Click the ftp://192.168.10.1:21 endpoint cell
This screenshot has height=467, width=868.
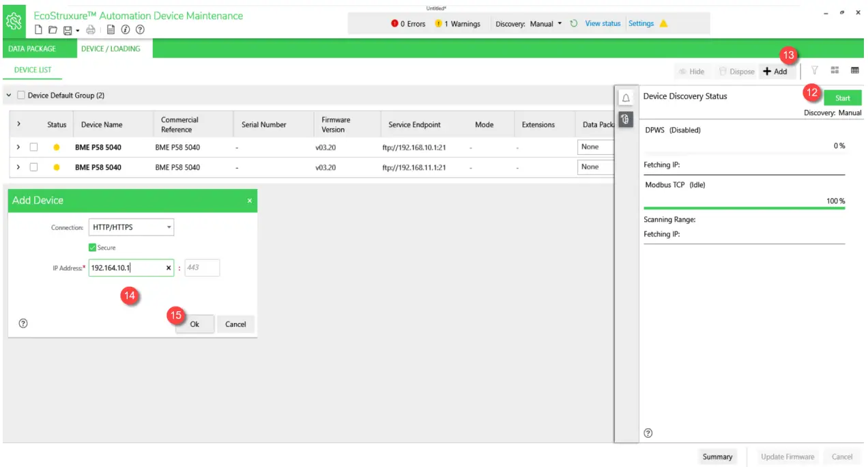tap(414, 147)
